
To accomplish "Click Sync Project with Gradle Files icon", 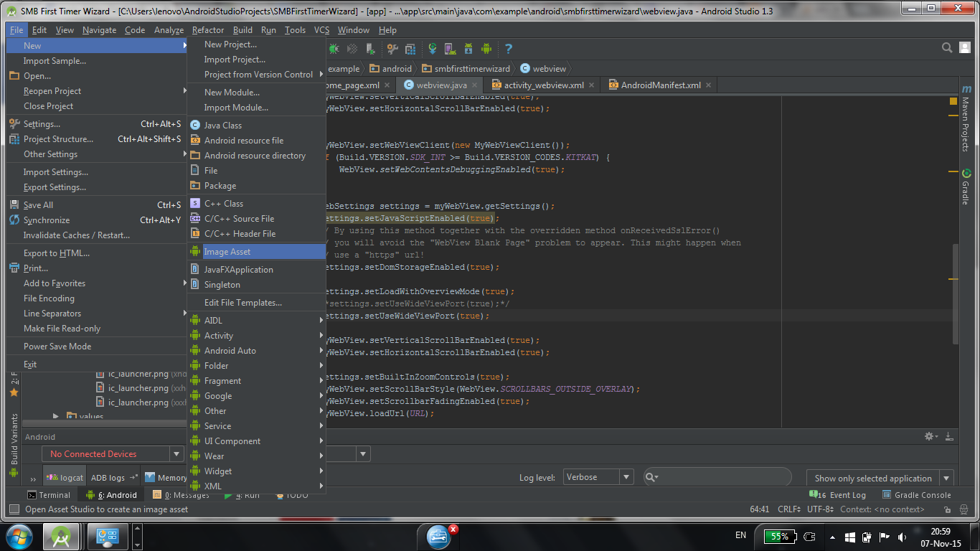I will tap(433, 49).
